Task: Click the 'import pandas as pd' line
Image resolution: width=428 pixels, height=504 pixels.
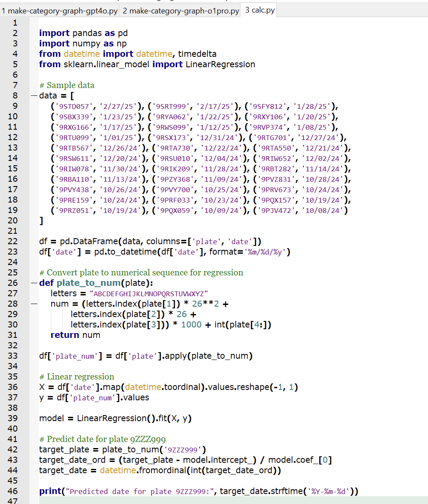Action: point(83,33)
